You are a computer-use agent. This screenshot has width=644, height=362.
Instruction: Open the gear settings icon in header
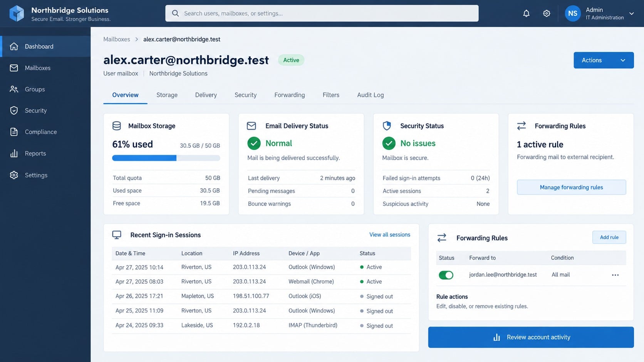547,13
